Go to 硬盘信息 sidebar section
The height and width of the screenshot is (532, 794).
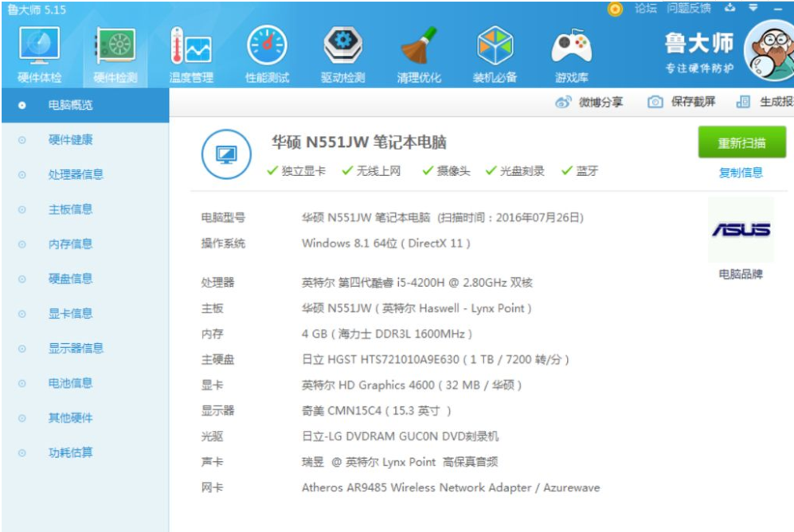pyautogui.click(x=70, y=279)
